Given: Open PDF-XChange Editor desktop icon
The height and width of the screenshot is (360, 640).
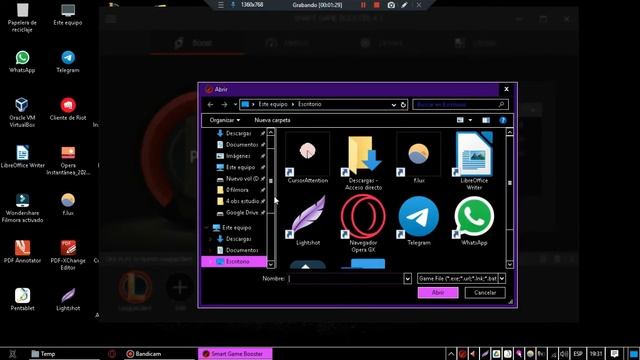Looking at the screenshot, I should [68, 256].
